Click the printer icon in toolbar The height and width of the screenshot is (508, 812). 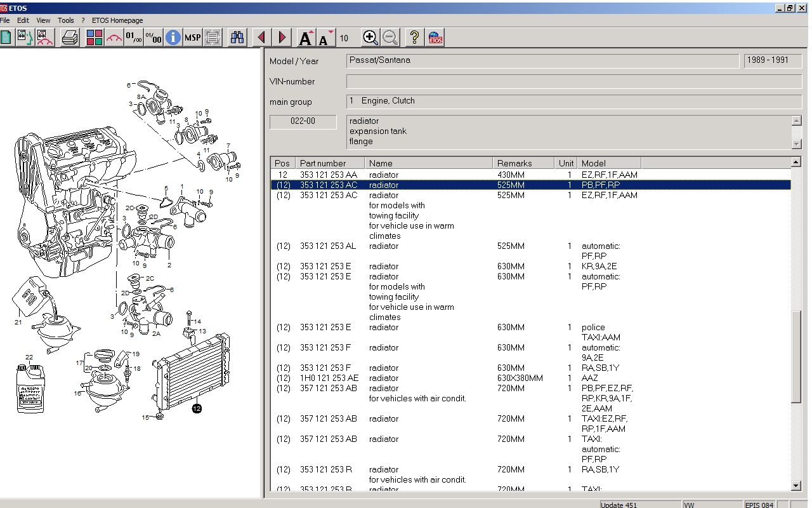click(x=70, y=37)
